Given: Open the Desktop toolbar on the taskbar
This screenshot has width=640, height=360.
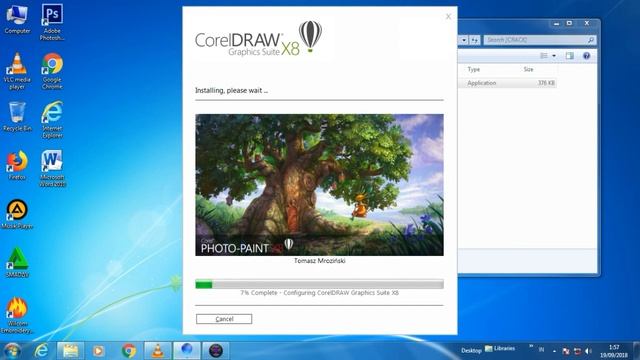Looking at the screenshot, I should tap(471, 350).
